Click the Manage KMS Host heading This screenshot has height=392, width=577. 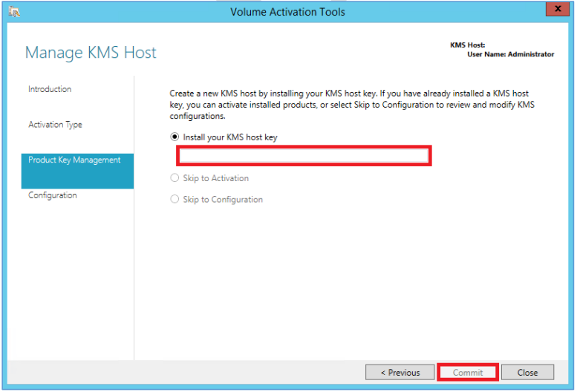[91, 53]
